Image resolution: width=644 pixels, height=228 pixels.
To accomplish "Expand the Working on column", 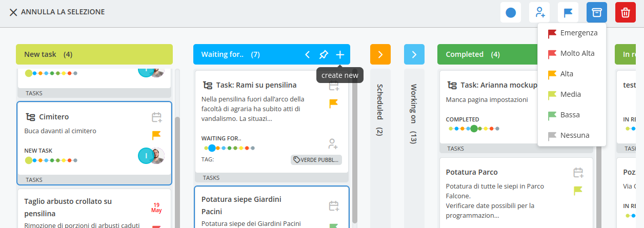I will pyautogui.click(x=414, y=54).
